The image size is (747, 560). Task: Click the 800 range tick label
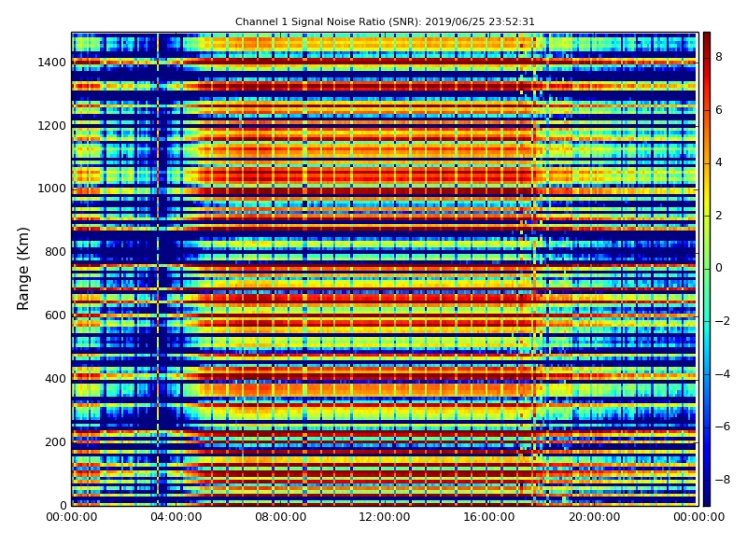[56, 252]
